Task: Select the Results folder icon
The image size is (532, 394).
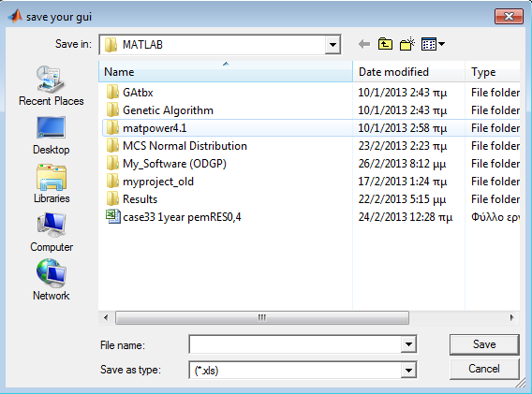Action: pos(112,199)
